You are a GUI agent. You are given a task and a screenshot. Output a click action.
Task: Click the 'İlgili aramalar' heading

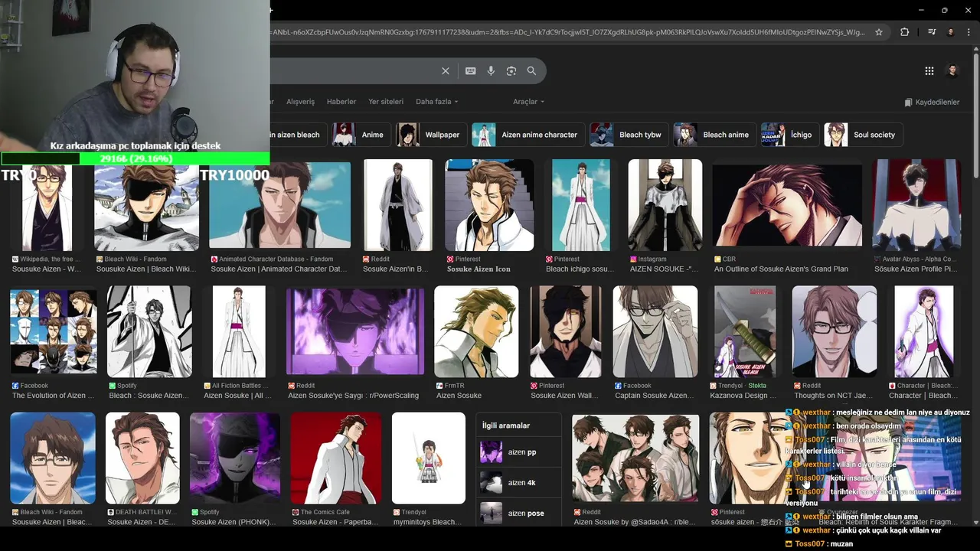pos(506,425)
